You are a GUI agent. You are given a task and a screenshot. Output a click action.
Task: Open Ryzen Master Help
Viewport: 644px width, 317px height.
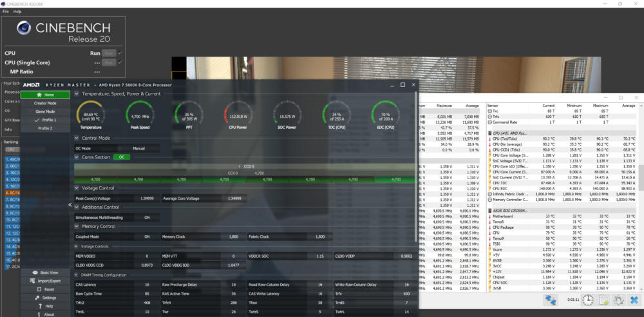[x=45, y=306]
